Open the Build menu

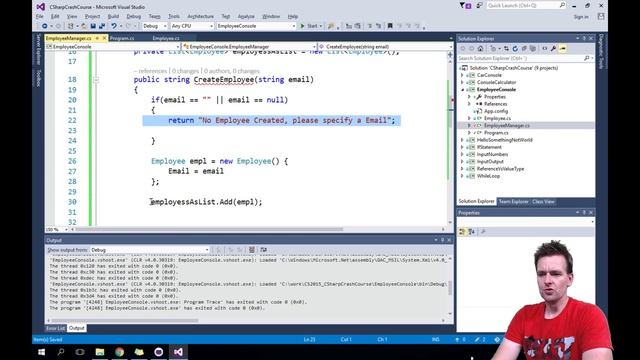[x=113, y=17]
